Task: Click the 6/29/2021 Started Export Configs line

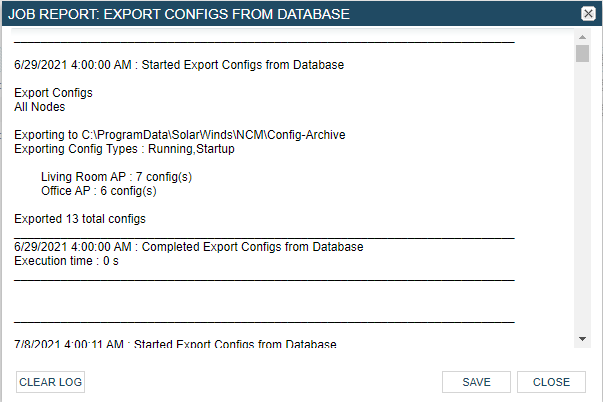Action: coord(179,65)
